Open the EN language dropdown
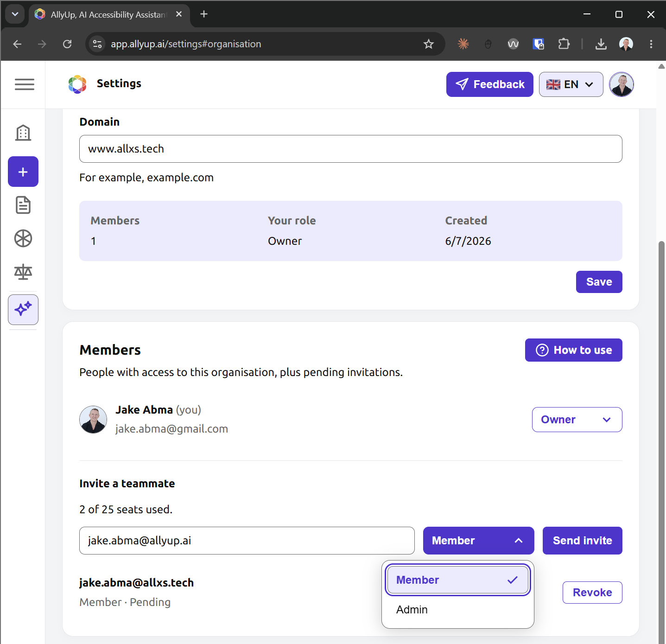The width and height of the screenshot is (666, 644). tap(571, 84)
